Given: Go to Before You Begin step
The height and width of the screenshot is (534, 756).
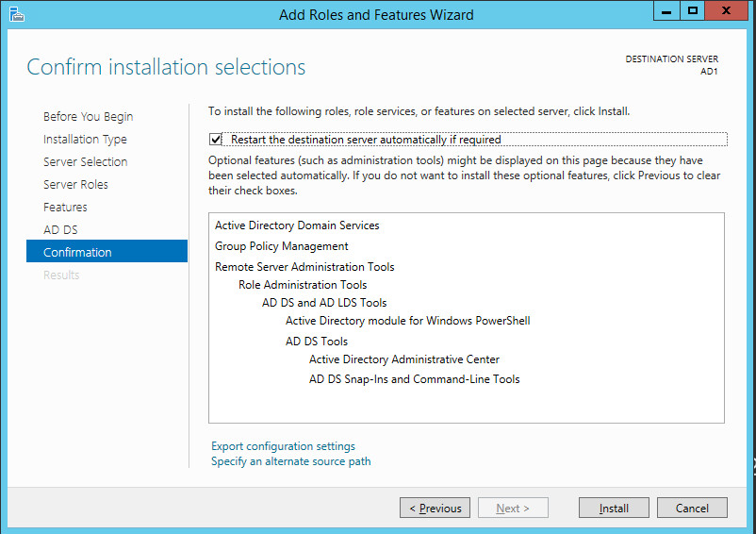Looking at the screenshot, I should [x=89, y=117].
